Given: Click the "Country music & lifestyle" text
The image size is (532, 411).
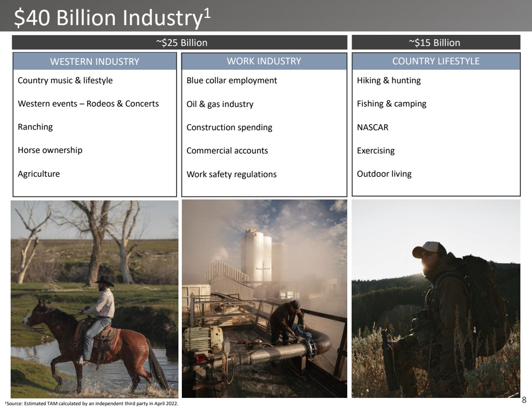Looking at the screenshot, I should point(65,80).
